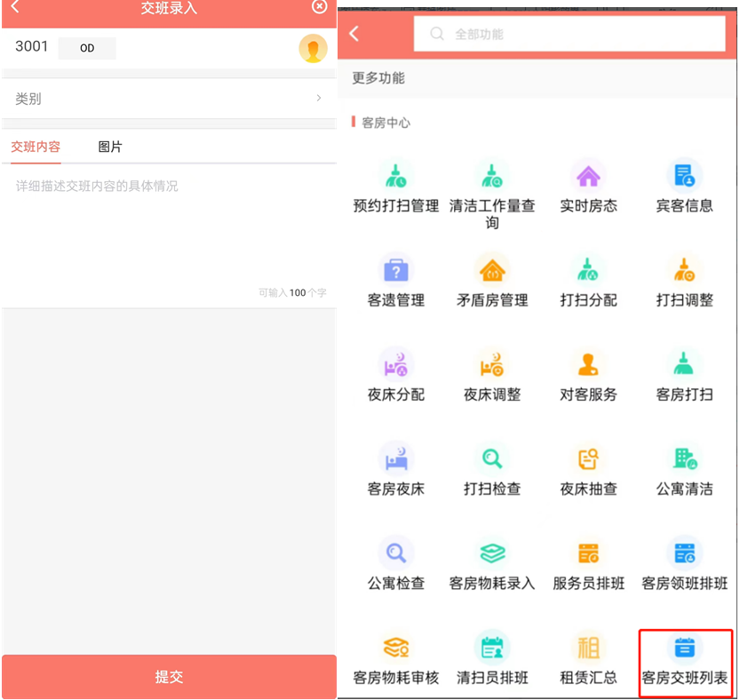Open 打扫分配 icon

pyautogui.click(x=588, y=270)
